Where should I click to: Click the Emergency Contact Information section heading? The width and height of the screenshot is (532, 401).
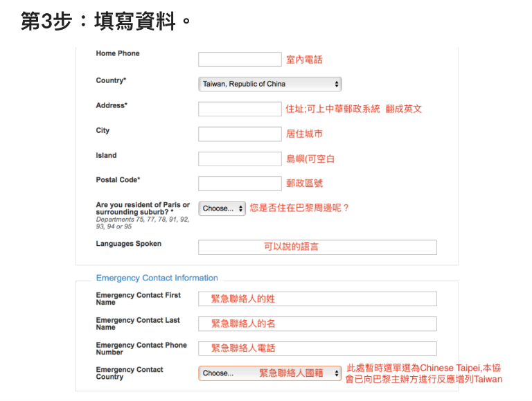pos(157,278)
